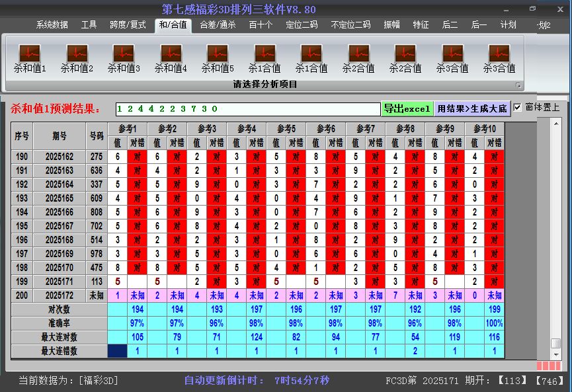Select the row for period 2025165
The image size is (572, 392).
click(258, 198)
